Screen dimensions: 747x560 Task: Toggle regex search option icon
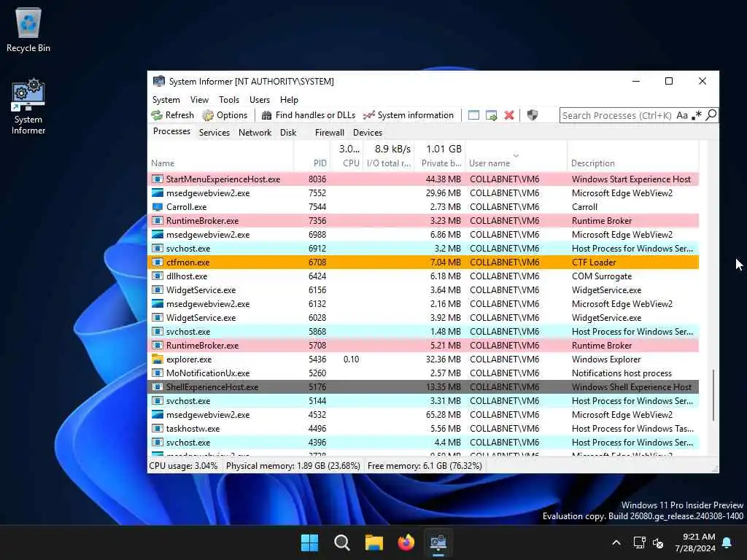point(697,115)
